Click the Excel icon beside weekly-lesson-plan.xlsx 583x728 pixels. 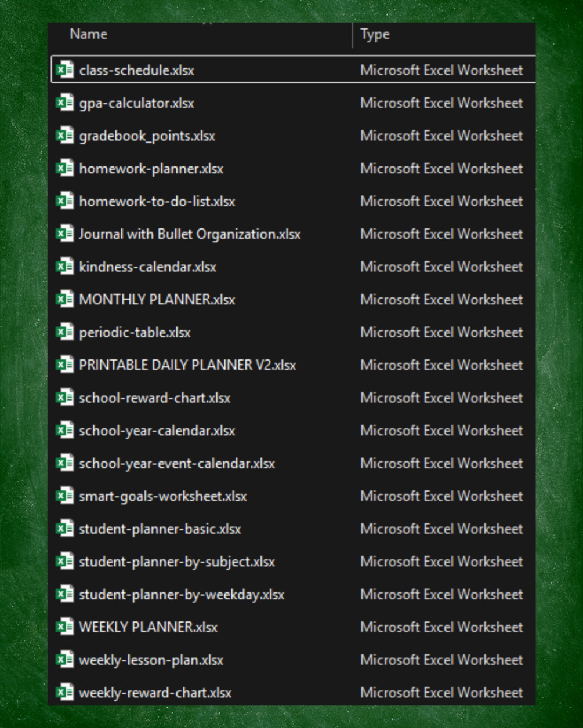64,660
